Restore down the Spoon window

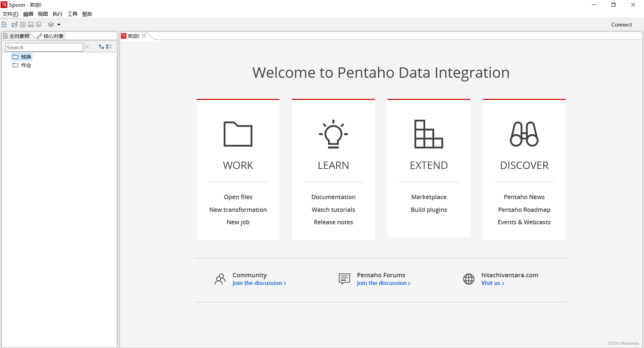point(613,5)
